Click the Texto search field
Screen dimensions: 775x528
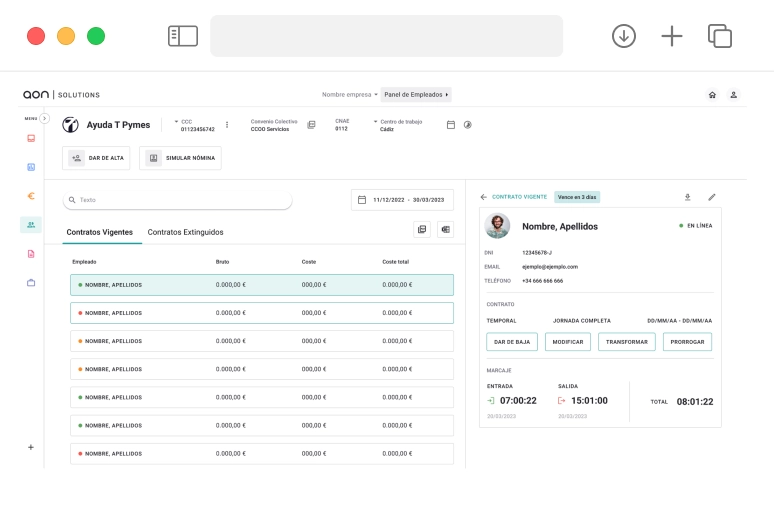pos(178,200)
